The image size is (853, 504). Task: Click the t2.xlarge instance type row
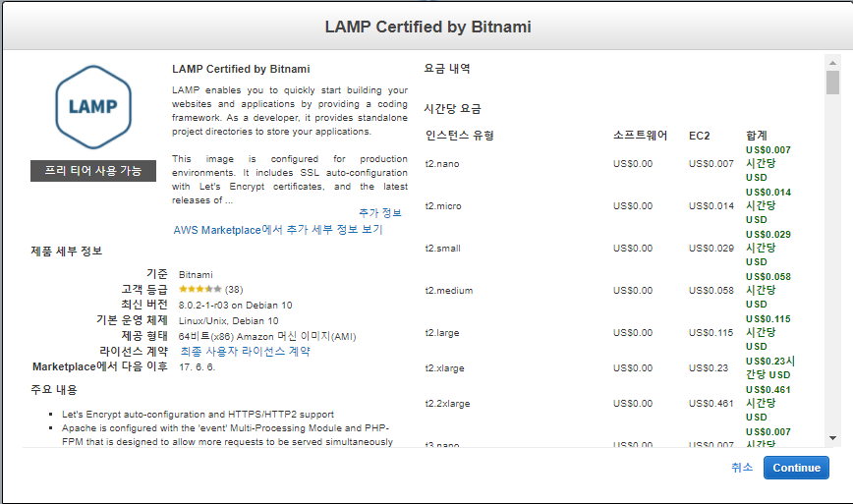point(608,368)
